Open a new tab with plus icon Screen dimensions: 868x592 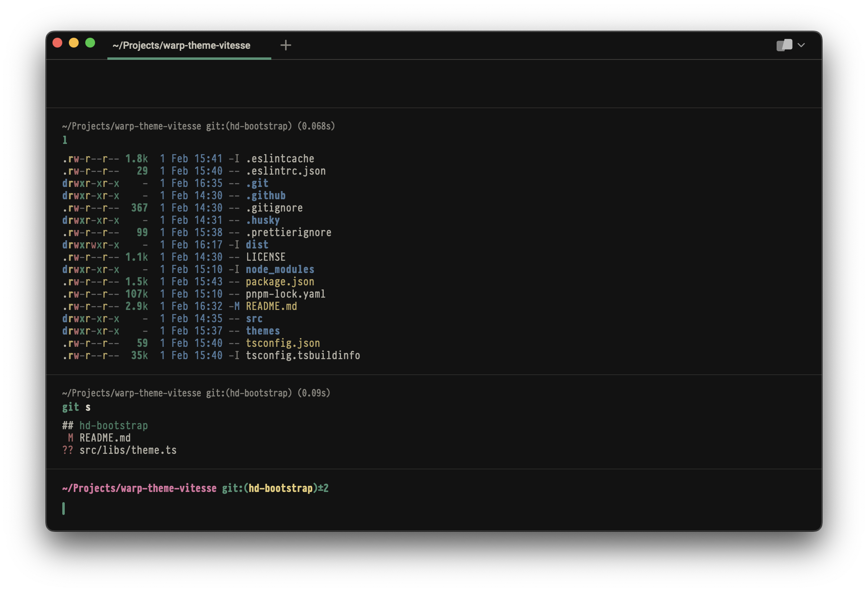click(x=286, y=45)
